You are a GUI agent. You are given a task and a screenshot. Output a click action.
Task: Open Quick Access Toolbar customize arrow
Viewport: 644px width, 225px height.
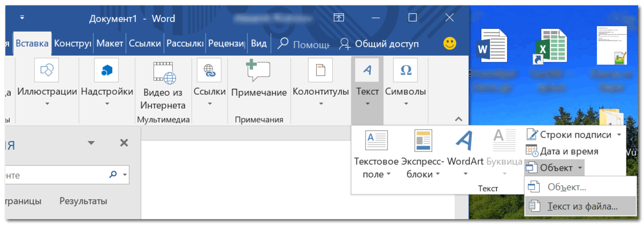pos(23,18)
